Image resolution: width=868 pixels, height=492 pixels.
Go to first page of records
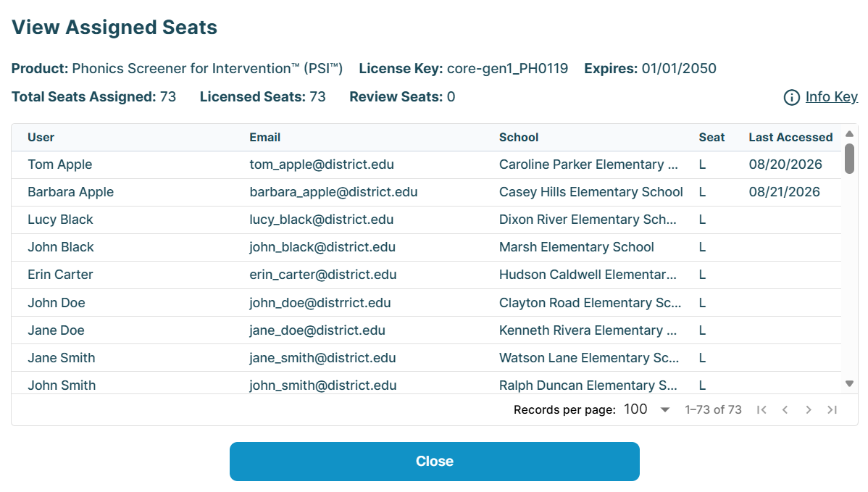point(761,409)
